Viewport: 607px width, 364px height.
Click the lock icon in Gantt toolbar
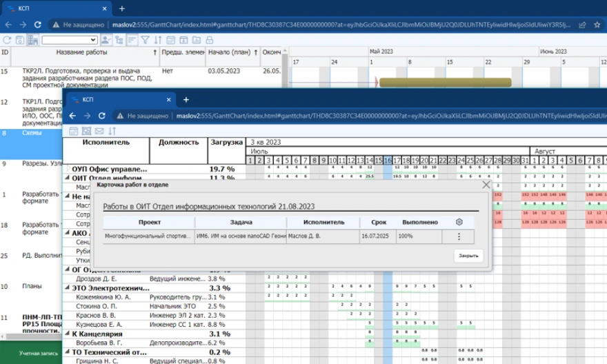209,40
